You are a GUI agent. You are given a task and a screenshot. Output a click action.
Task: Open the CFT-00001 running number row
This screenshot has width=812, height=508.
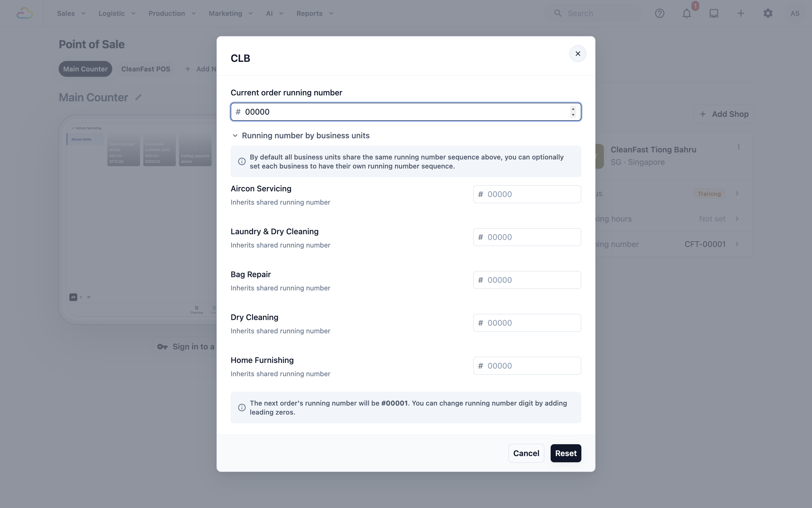674,244
